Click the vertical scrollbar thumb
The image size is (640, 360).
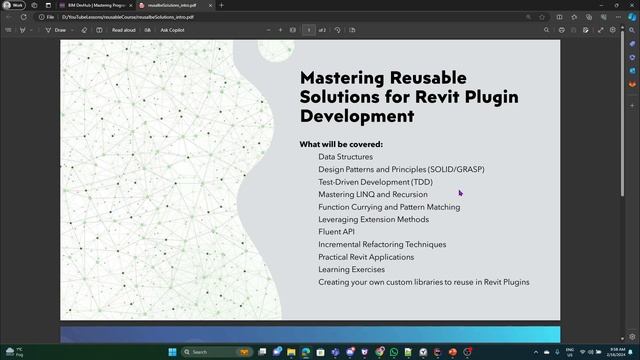pyautogui.click(x=622, y=114)
